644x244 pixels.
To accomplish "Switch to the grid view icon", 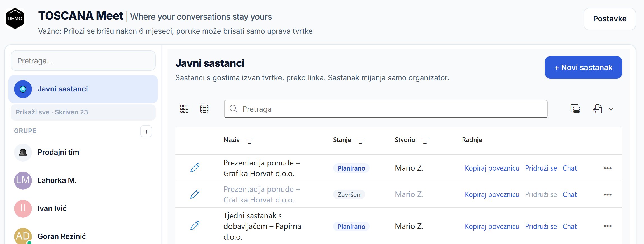I will tap(184, 109).
